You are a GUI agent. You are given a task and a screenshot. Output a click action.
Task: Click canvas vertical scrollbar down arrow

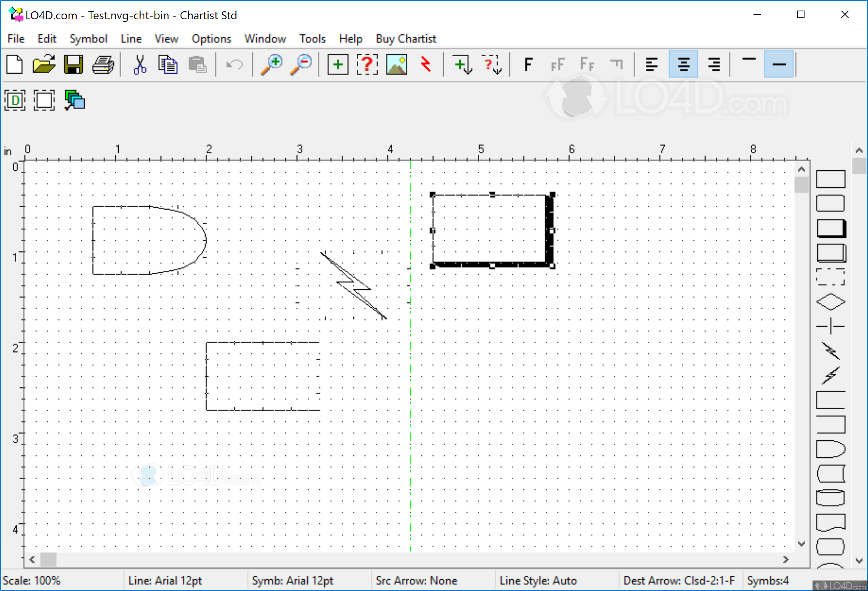click(801, 543)
